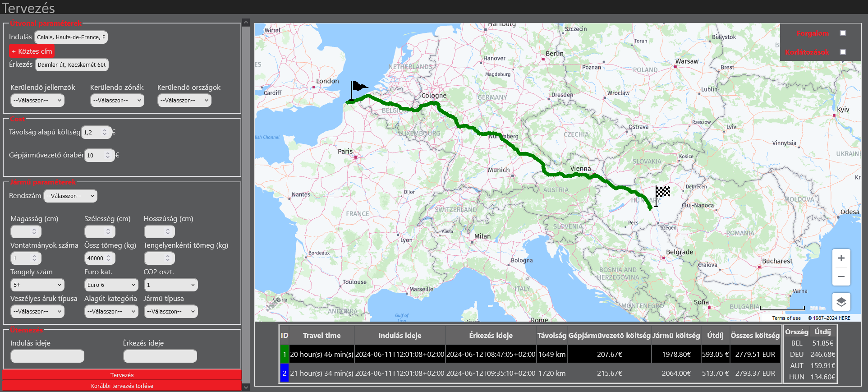Image resolution: width=868 pixels, height=392 pixels.
Task: Enable the Forgalom traffic checkbox
Action: click(x=843, y=33)
